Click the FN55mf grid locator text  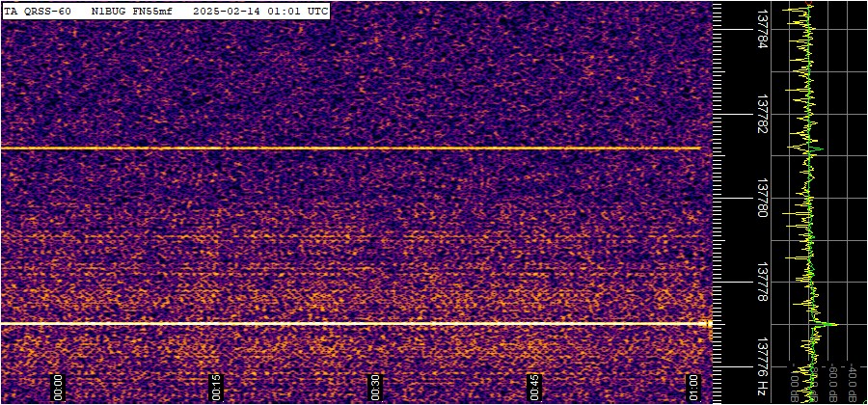pyautogui.click(x=153, y=11)
